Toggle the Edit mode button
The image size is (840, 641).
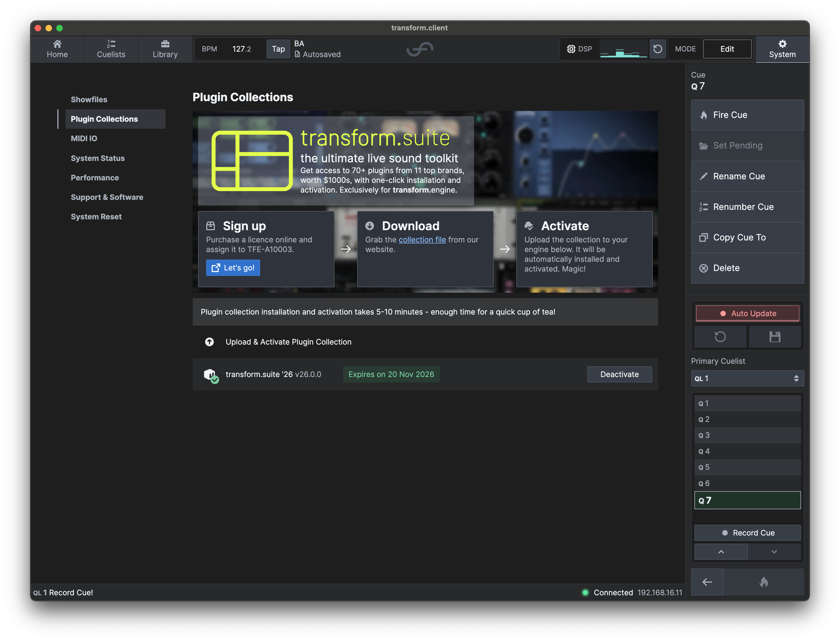(x=727, y=49)
